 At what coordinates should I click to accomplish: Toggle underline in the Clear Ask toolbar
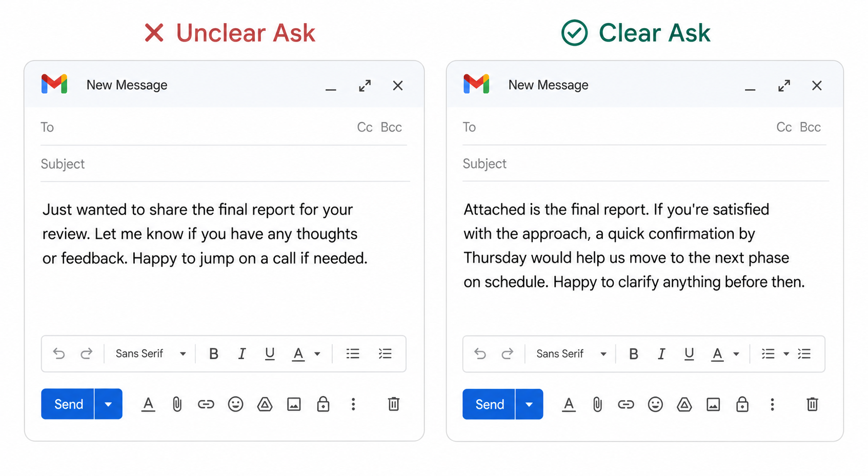point(689,354)
